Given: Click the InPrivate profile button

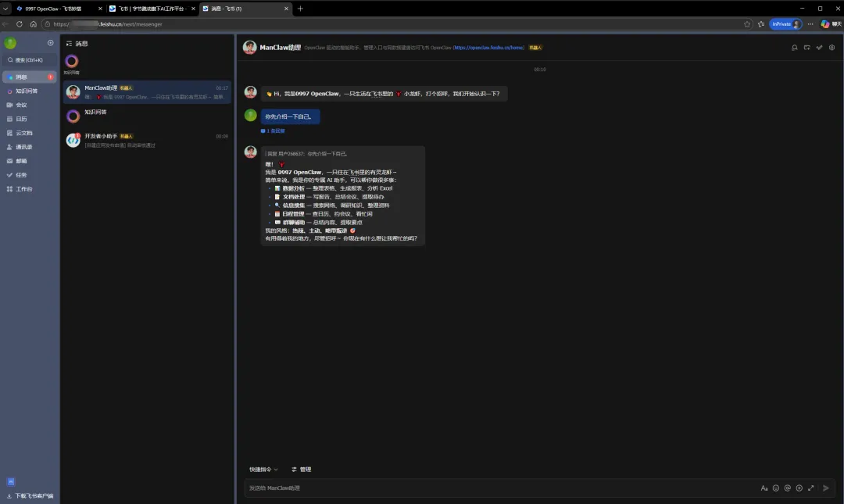Looking at the screenshot, I should (x=786, y=24).
